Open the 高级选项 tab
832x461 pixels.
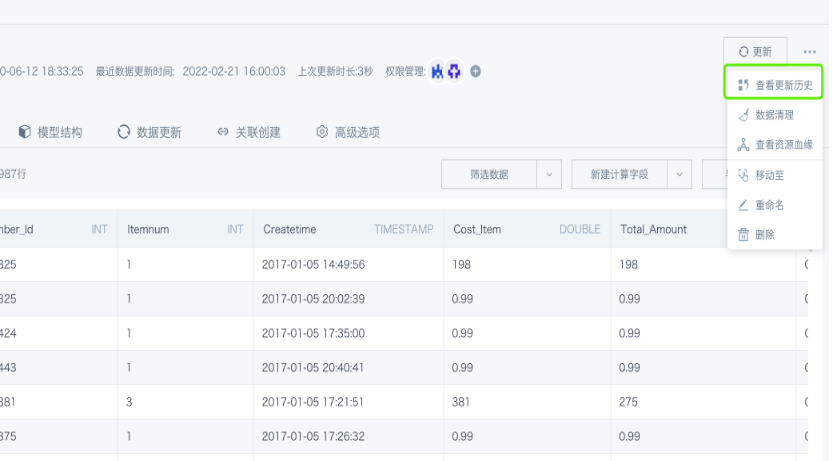(348, 132)
